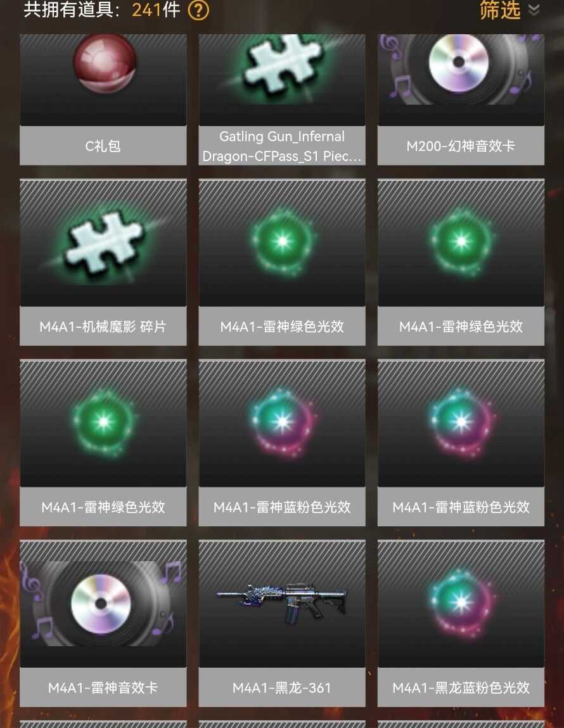
Task: Open the M4A1-黑龙-361 rifle item
Action: (x=281, y=601)
